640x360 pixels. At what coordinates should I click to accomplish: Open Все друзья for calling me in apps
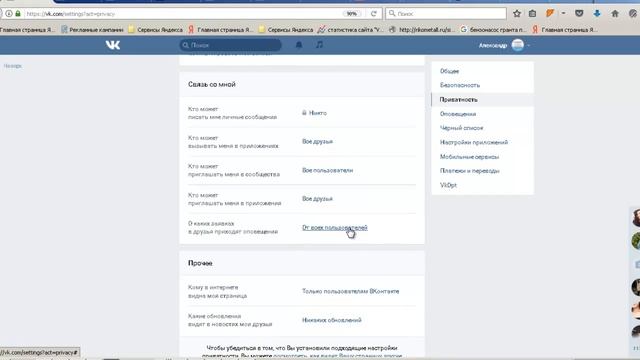point(317,141)
